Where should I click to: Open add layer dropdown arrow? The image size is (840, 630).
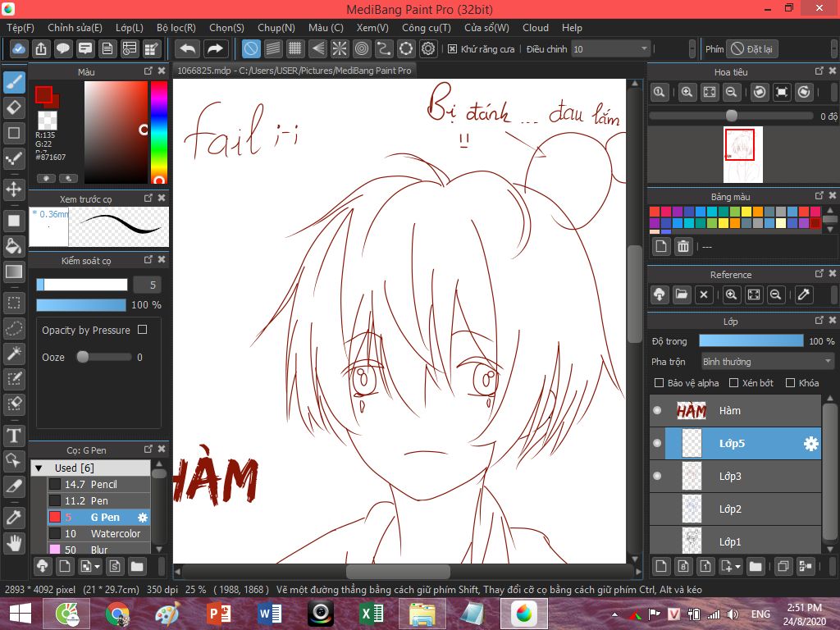[738, 566]
